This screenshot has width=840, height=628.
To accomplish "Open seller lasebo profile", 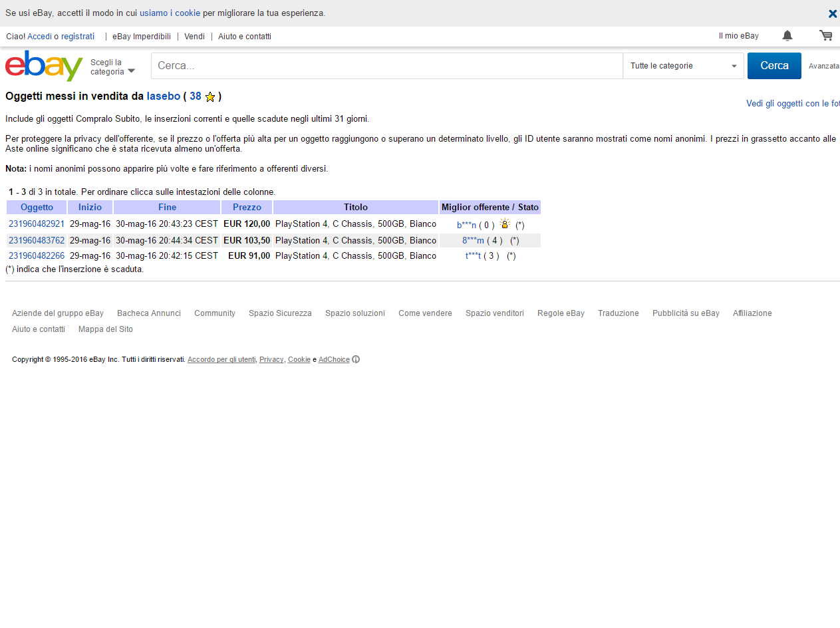I will 164,96.
